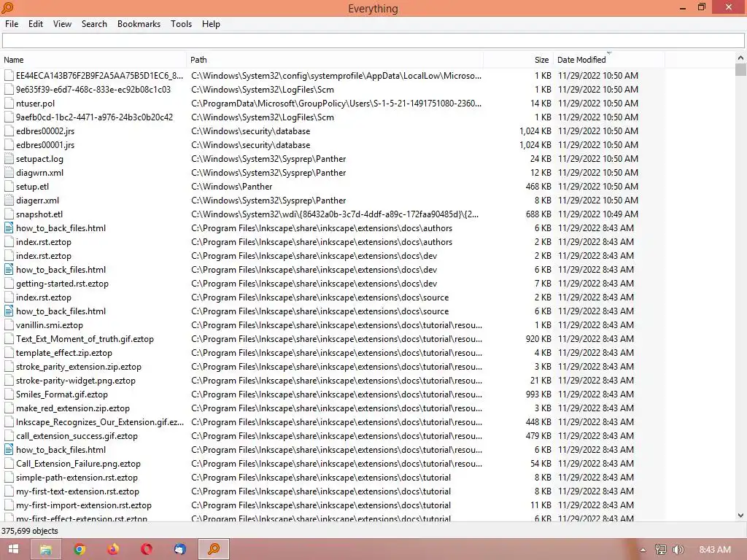Select file 9e635f39-e6d7-468c-833e-ec92b08c1c03
Screen dimensions: 747x560
pos(93,90)
